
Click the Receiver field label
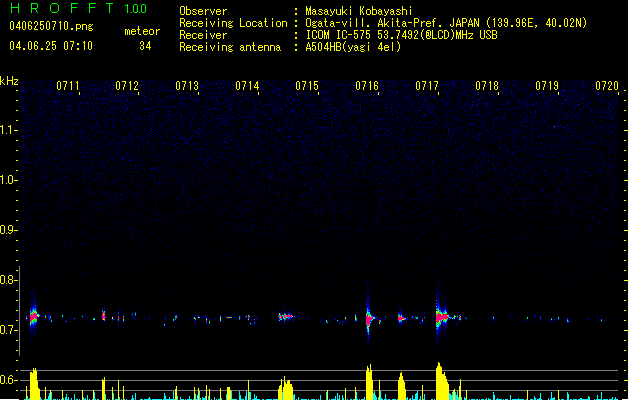click(x=203, y=35)
